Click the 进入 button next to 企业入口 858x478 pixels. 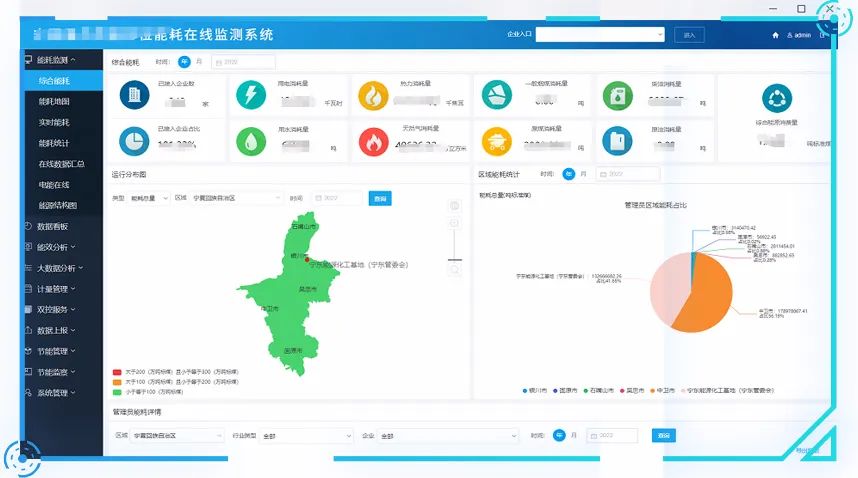click(689, 35)
